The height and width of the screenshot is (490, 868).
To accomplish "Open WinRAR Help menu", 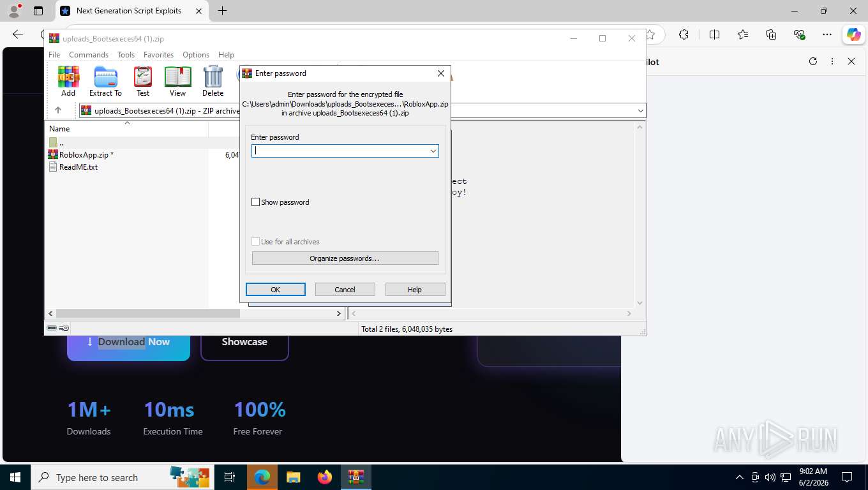I will [x=226, y=55].
